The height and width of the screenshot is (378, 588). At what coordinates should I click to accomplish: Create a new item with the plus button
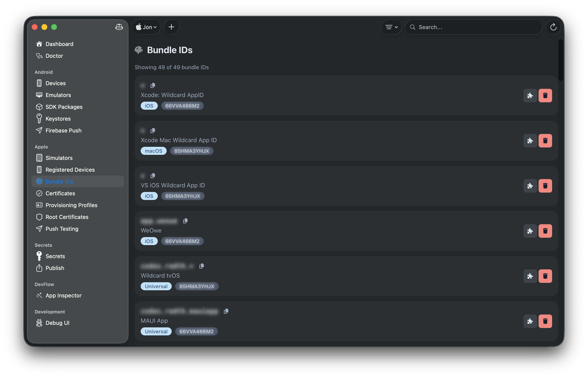[171, 27]
